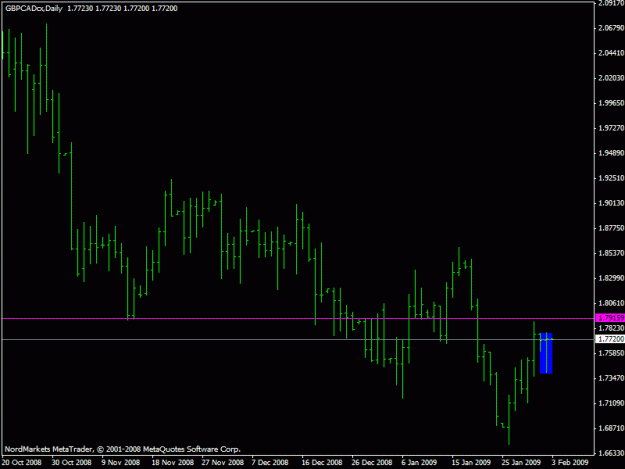Click the 1.66330 price scale value
The image size is (625, 469).
611,453
